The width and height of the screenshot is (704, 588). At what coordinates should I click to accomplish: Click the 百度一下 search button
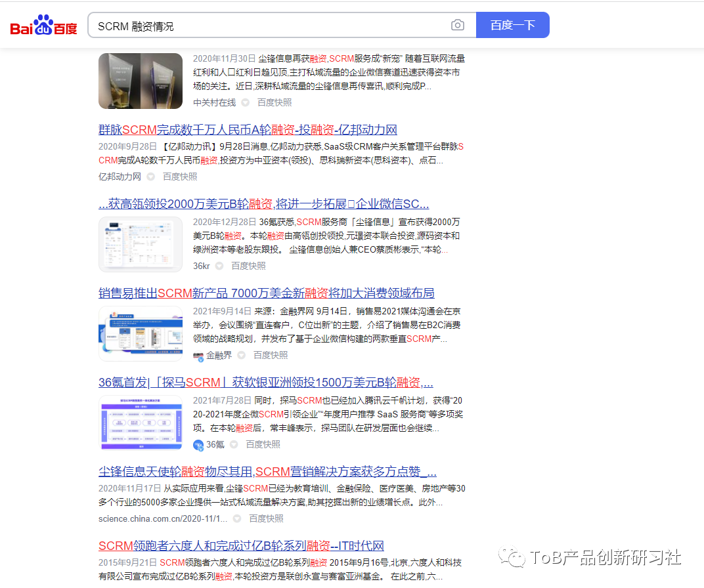click(x=513, y=25)
